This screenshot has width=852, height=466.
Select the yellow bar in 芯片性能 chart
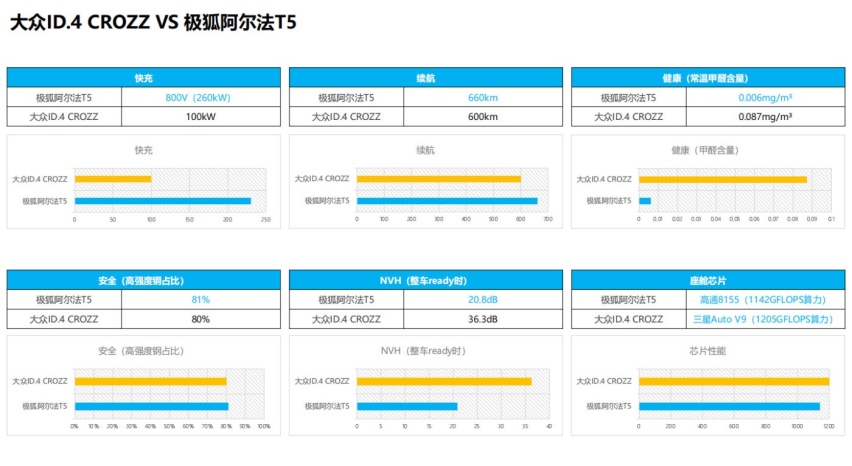(x=734, y=381)
